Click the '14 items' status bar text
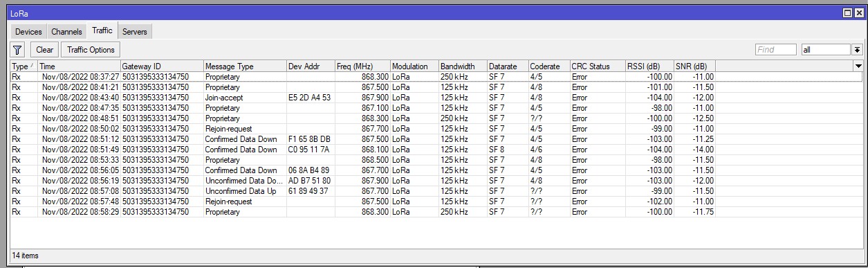The image size is (868, 268). pos(26,256)
